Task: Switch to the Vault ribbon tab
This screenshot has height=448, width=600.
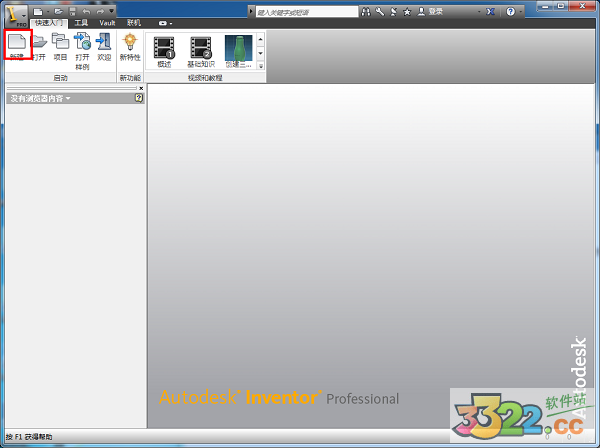Action: tap(107, 22)
